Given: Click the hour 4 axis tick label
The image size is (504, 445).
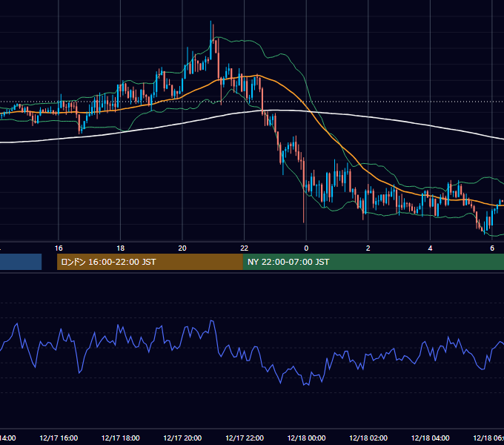Looking at the screenshot, I should pyautogui.click(x=430, y=248).
